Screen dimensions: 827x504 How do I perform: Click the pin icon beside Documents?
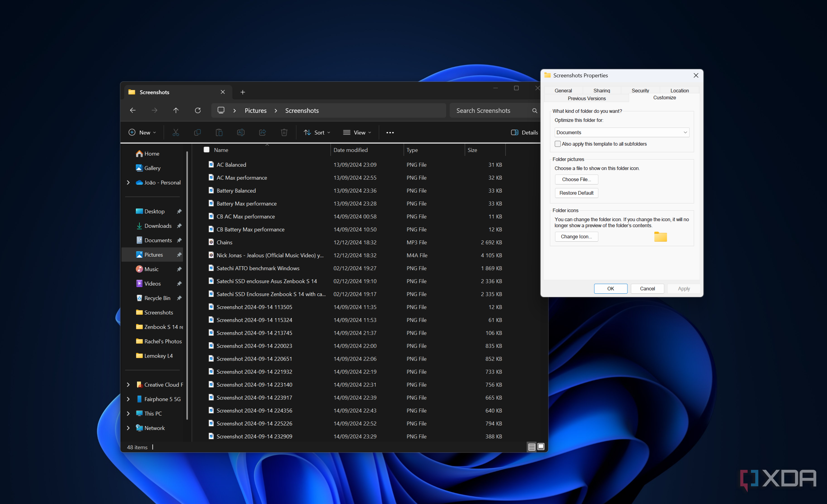coord(179,240)
